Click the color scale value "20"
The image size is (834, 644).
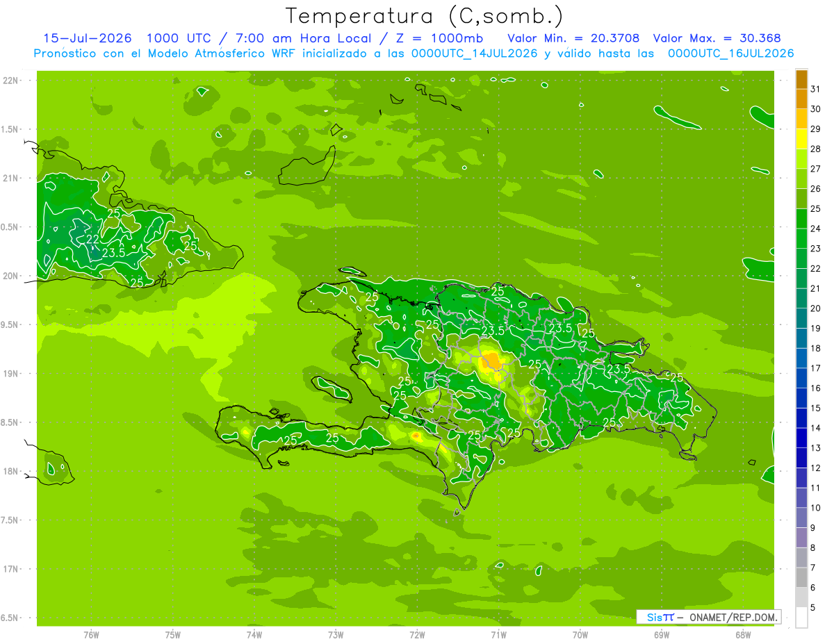coord(816,308)
